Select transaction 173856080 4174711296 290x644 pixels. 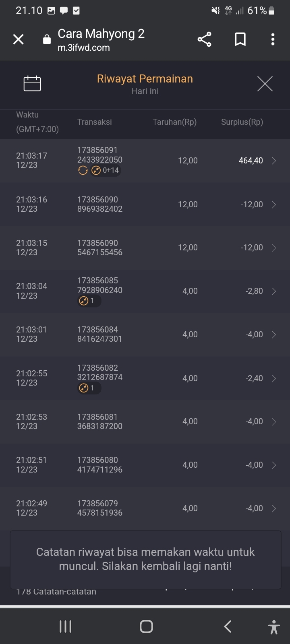(x=99, y=465)
